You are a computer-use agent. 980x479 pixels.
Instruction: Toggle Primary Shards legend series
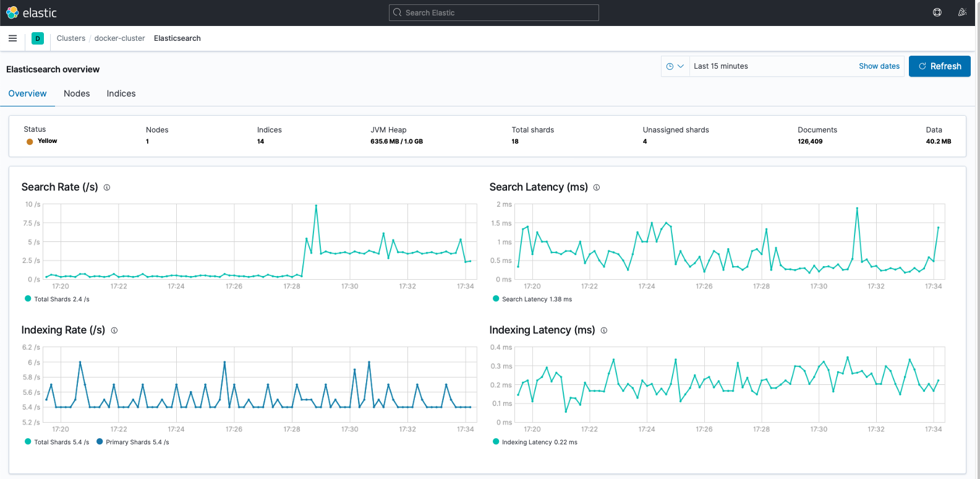pos(133,442)
